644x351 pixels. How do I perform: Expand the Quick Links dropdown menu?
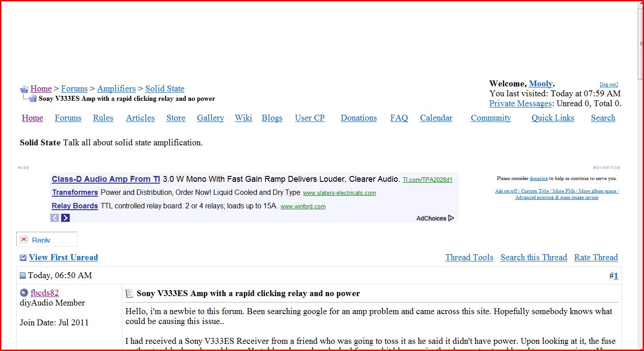click(553, 118)
